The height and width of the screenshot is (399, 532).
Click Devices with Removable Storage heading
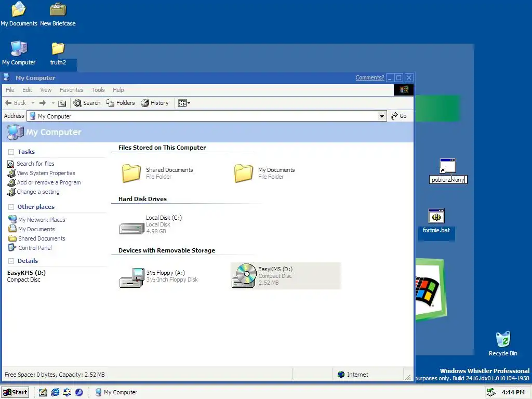167,250
